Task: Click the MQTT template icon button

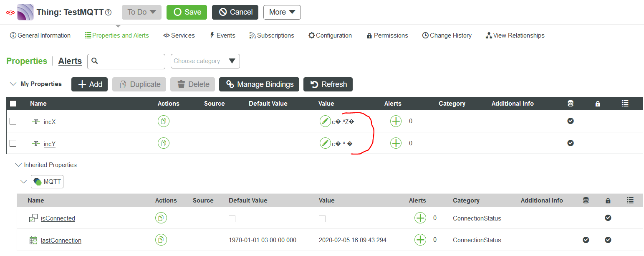Action: coord(47,181)
